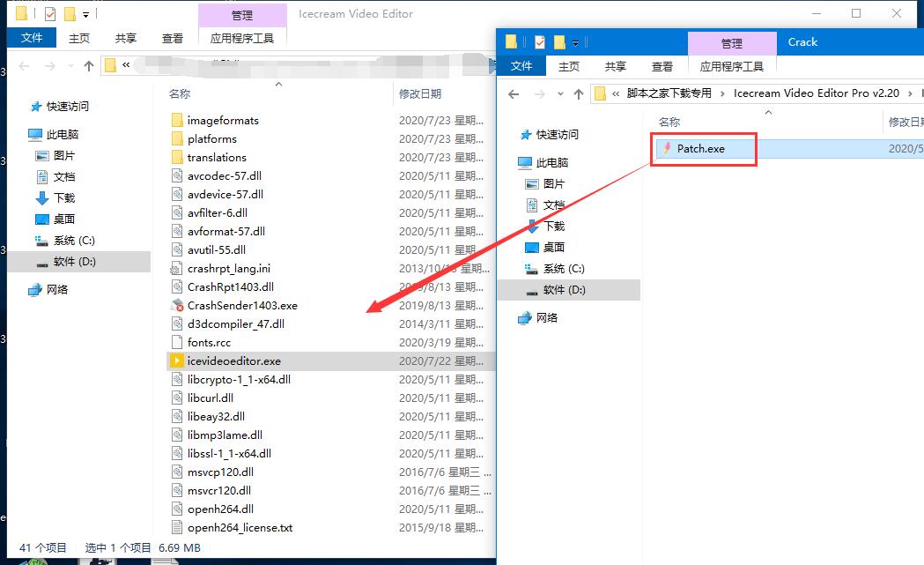Sort by 名称 column in Crack window

[x=669, y=123]
